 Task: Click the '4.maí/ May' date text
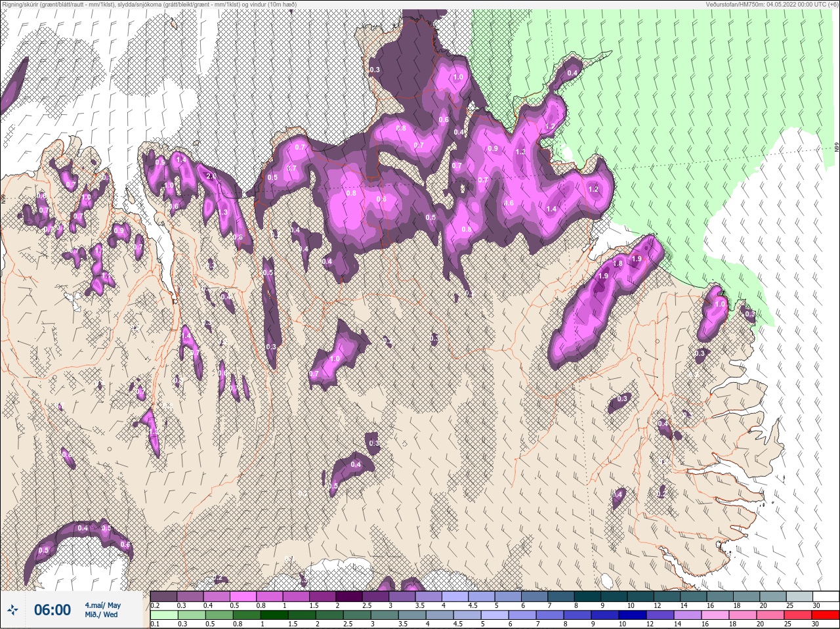102,605
